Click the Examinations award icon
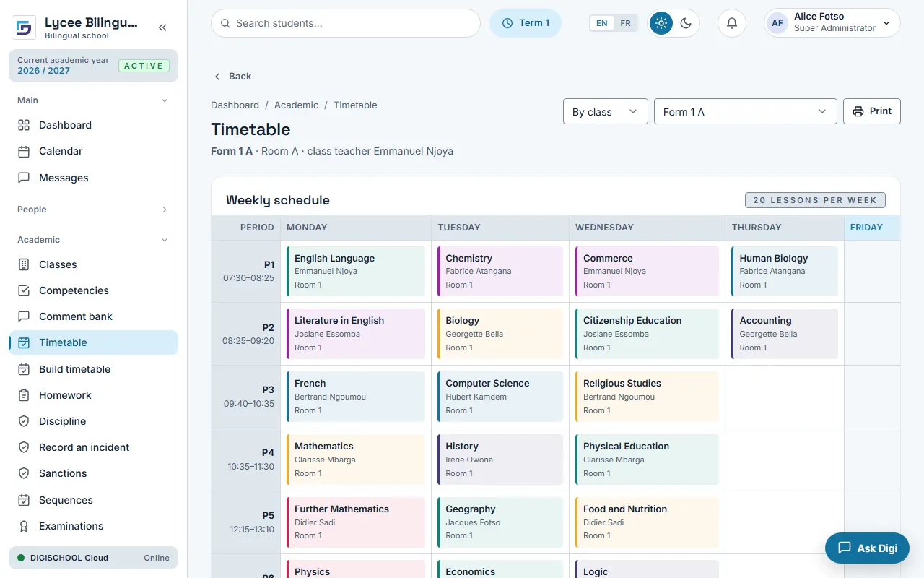The image size is (924, 578). (x=24, y=526)
